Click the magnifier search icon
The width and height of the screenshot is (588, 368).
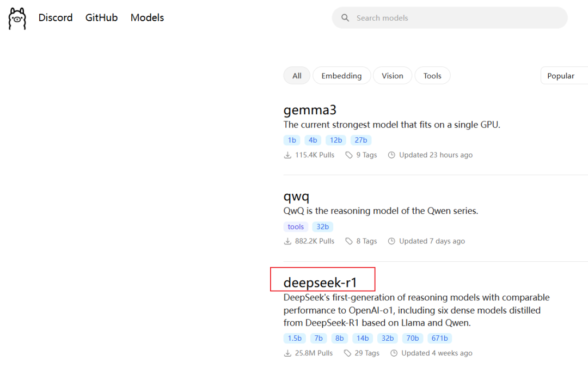[345, 17]
